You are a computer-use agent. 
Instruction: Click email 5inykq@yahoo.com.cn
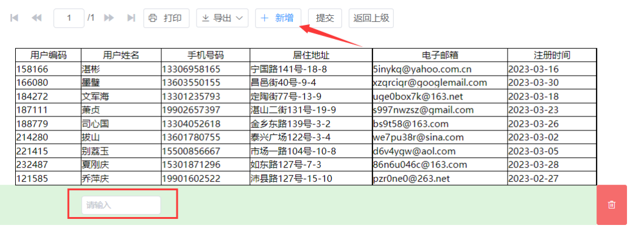pos(440,69)
